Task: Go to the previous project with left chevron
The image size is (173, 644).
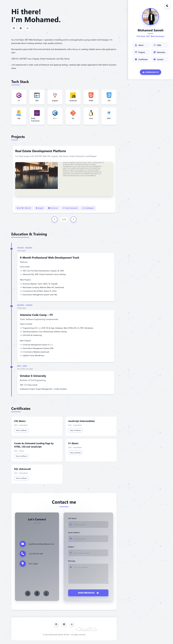Action: click(x=54, y=219)
